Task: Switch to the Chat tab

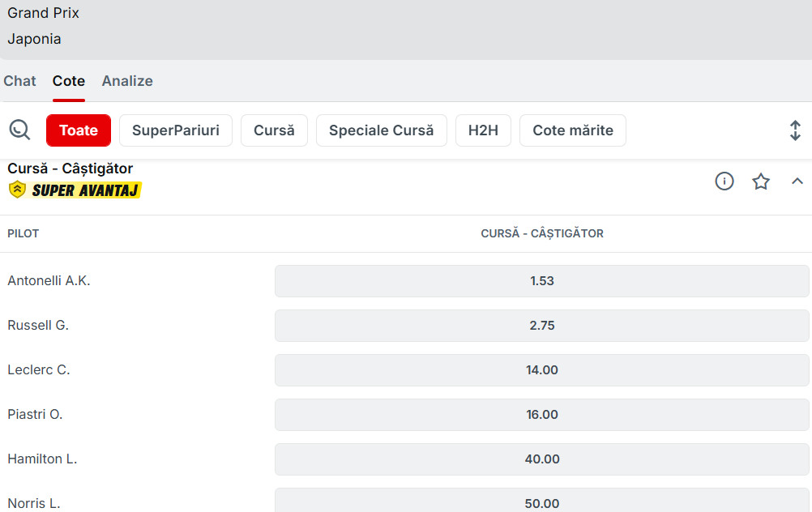Action: pos(20,81)
